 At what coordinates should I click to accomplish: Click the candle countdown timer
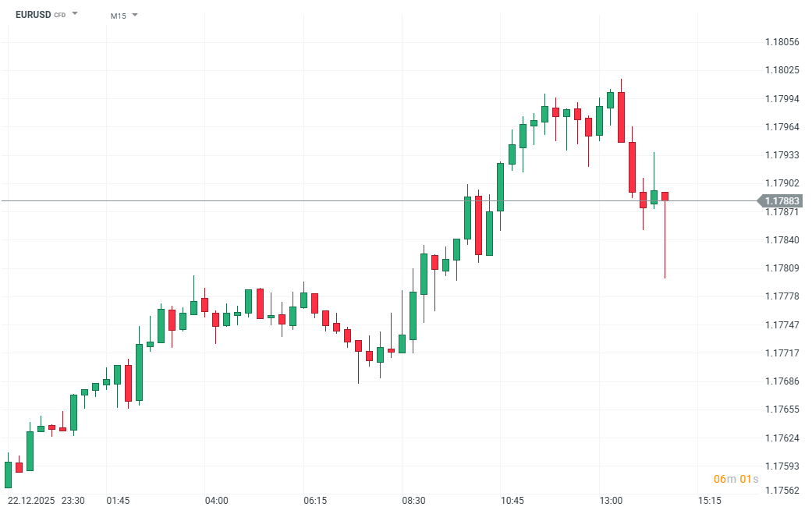click(736, 478)
